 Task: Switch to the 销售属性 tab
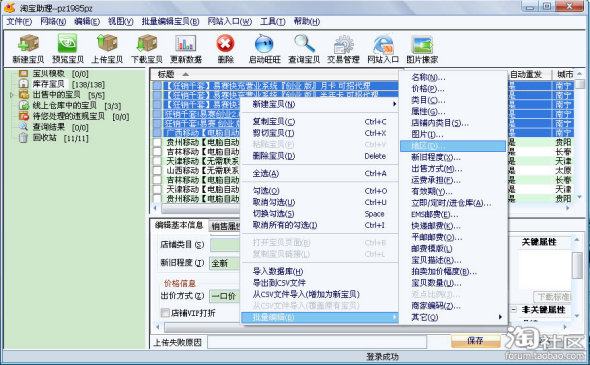pos(225,226)
